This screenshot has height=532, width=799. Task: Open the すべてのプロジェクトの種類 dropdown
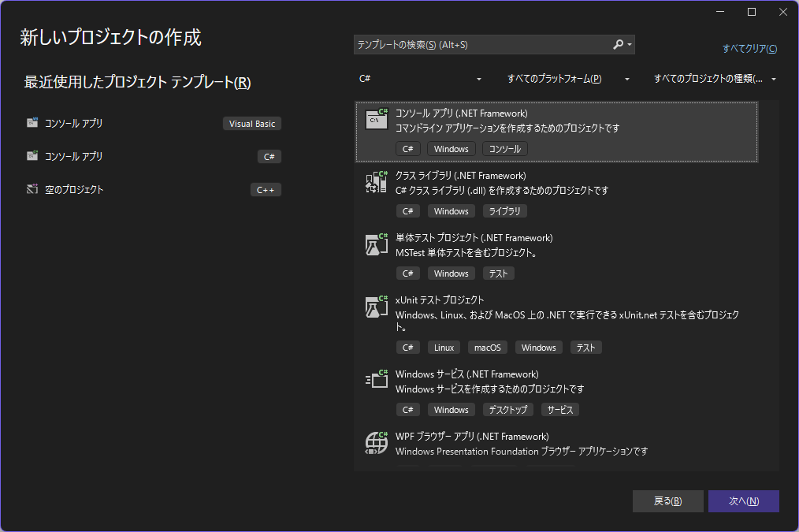pyautogui.click(x=715, y=79)
